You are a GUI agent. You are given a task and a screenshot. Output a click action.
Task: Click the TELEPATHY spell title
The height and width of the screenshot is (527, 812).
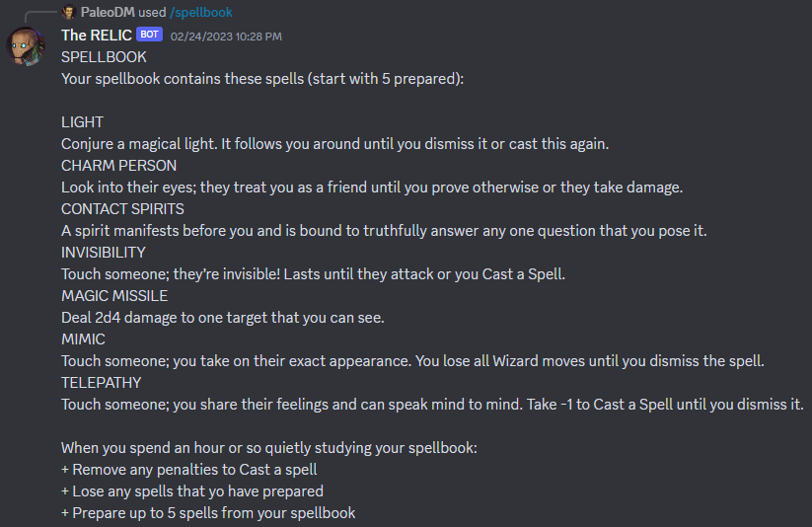tap(101, 383)
